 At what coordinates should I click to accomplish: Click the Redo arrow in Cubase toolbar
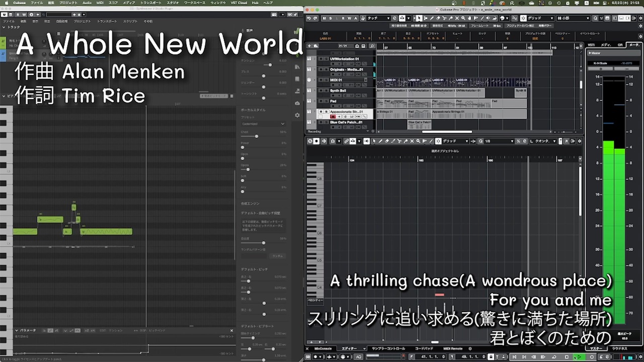point(315,18)
